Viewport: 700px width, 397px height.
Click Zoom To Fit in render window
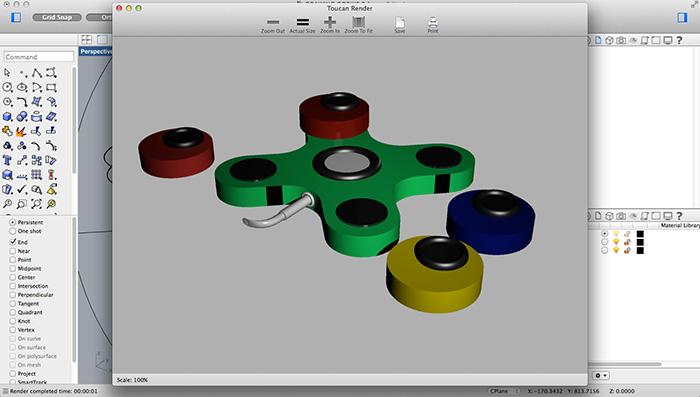pos(358,25)
